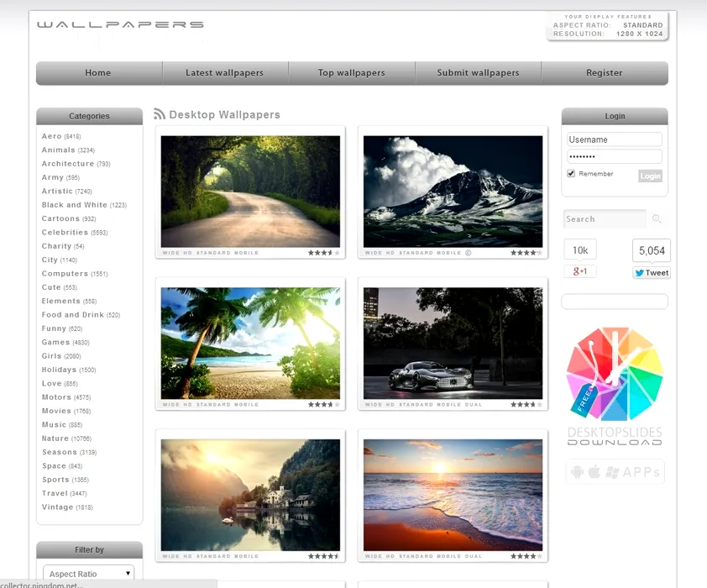Viewport: 707px width, 588px height.
Task: Toggle the Remember checkbox
Action: [571, 174]
